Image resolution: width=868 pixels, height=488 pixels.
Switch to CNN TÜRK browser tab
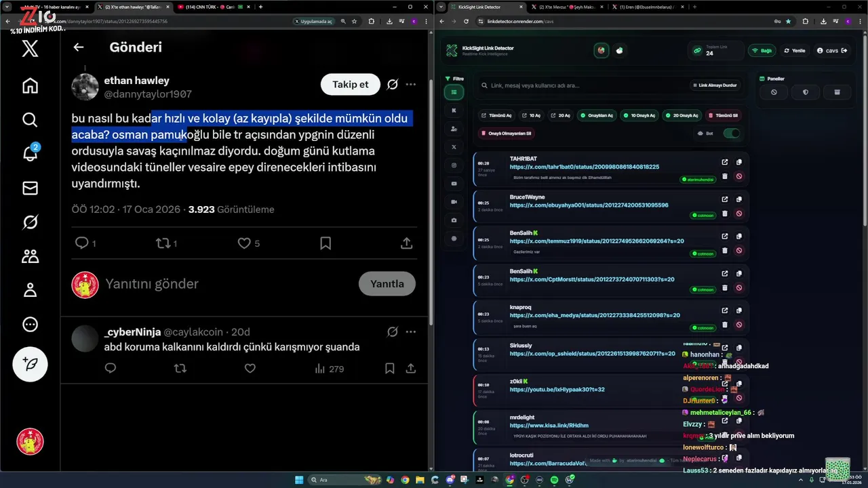click(x=213, y=7)
